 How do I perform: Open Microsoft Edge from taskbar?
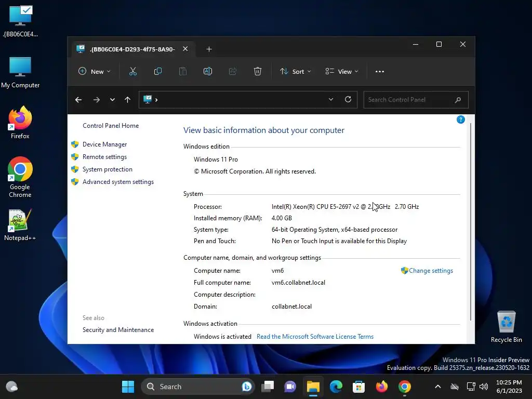coord(336,387)
